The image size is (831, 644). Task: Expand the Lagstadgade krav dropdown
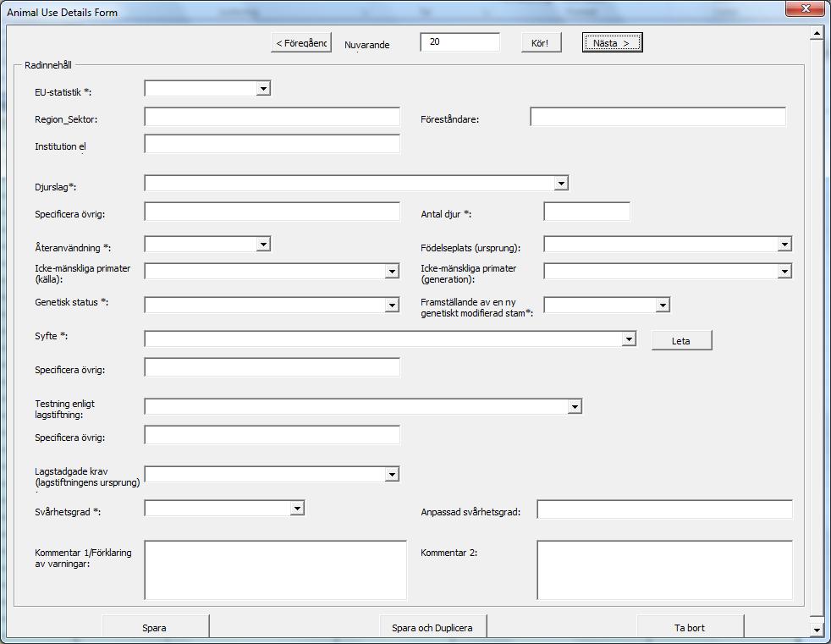[x=392, y=474]
